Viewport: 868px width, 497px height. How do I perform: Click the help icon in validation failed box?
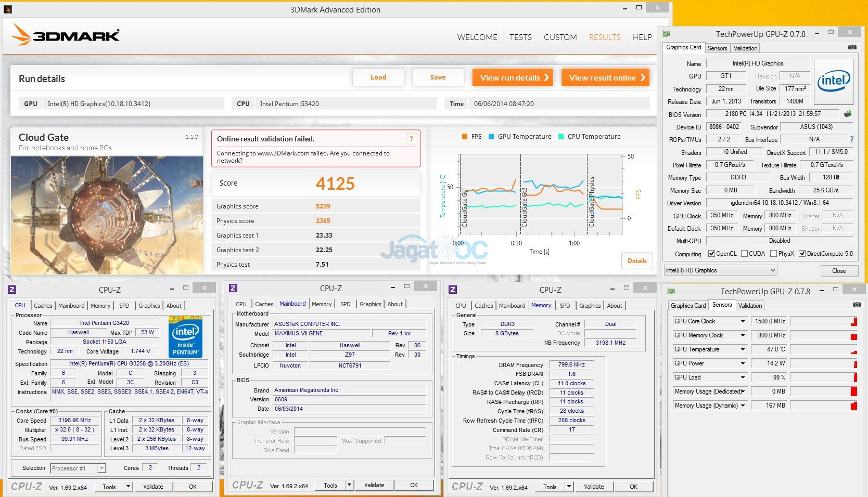411,139
